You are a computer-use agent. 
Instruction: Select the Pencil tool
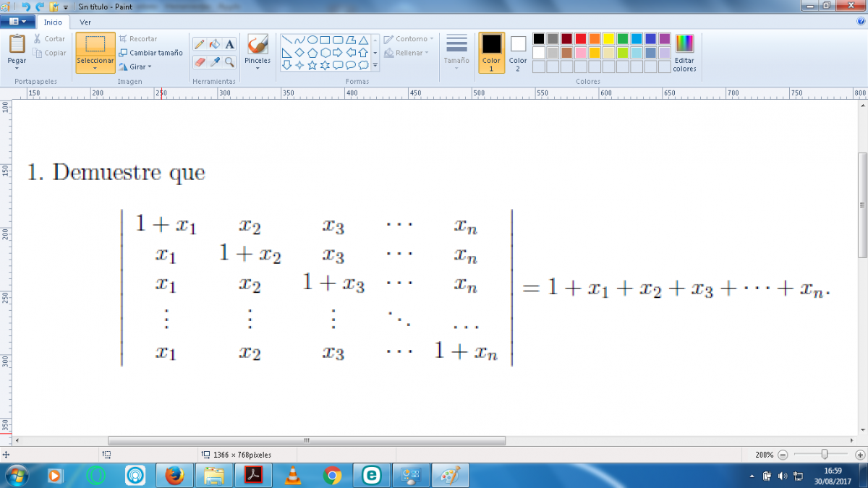tap(200, 44)
